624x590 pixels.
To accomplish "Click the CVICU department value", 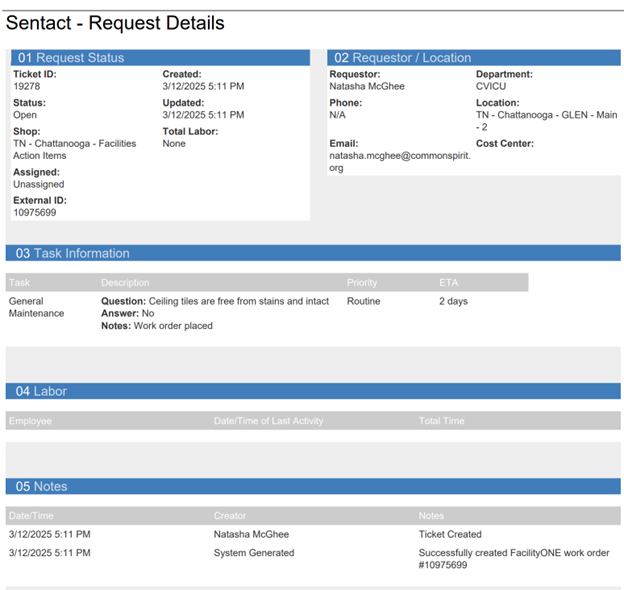I will (x=490, y=87).
